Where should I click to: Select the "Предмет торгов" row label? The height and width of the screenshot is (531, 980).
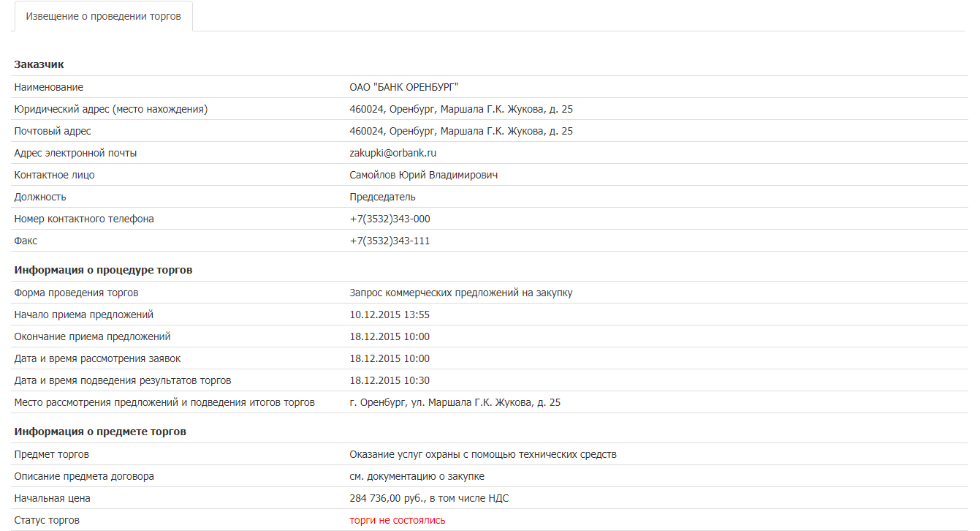click(52, 454)
